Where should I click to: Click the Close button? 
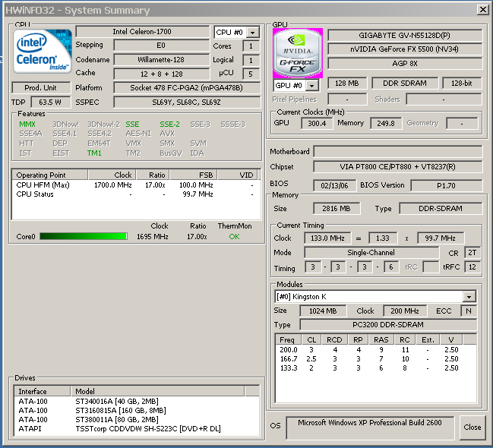click(472, 427)
